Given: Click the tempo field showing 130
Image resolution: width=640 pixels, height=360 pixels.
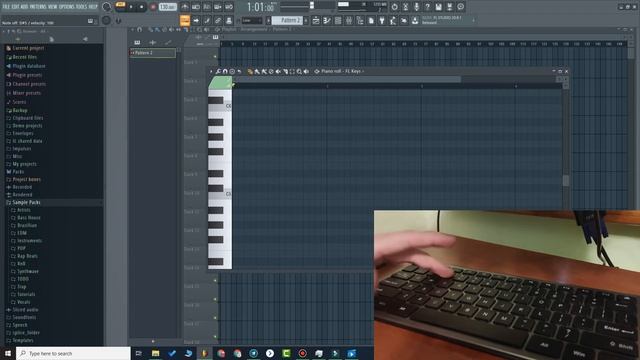Looking at the screenshot, I should click(168, 7).
